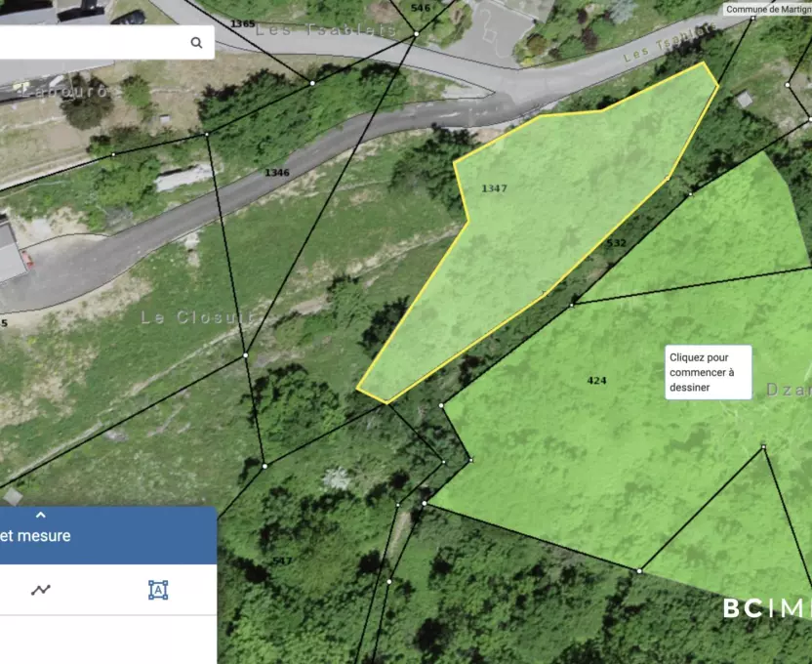This screenshot has width=812, height=664.
Task: Click parcel number 546 label
Action: [421, 8]
